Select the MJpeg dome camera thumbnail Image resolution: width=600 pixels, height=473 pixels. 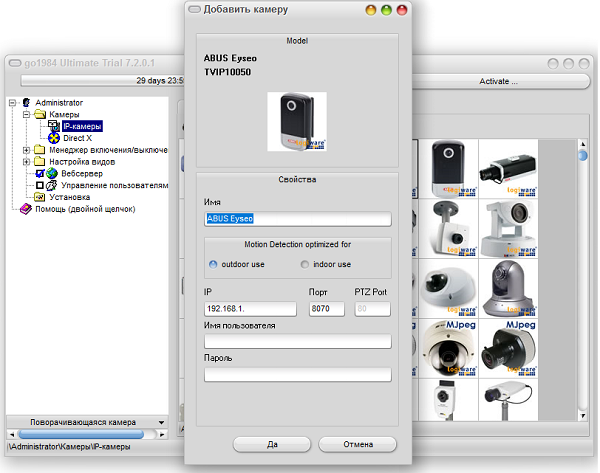(448, 348)
